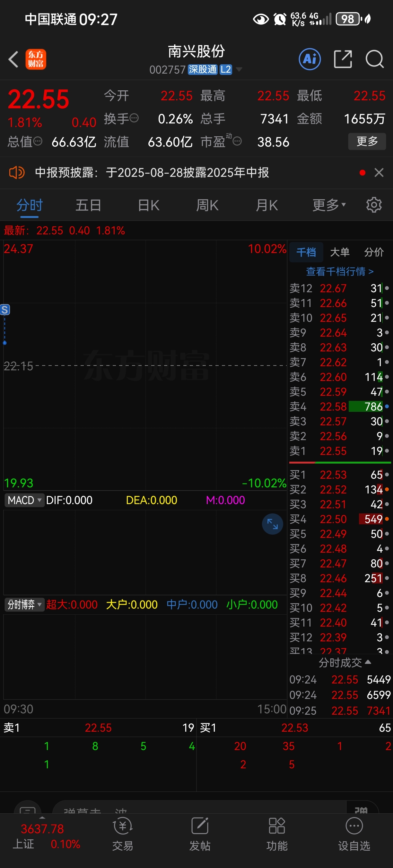Open the 更多 chart period dropdown
The width and height of the screenshot is (393, 868).
(329, 205)
